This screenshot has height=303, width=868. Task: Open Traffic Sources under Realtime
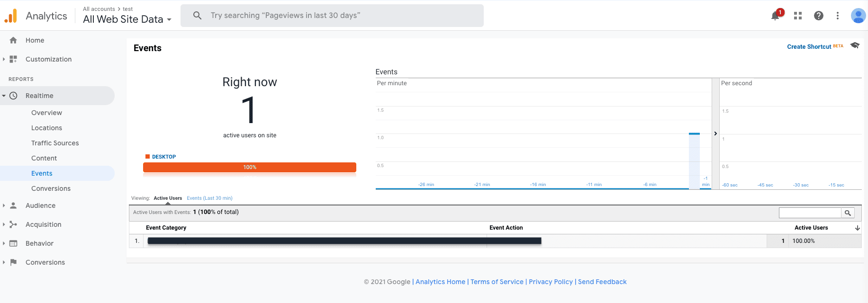(x=55, y=143)
